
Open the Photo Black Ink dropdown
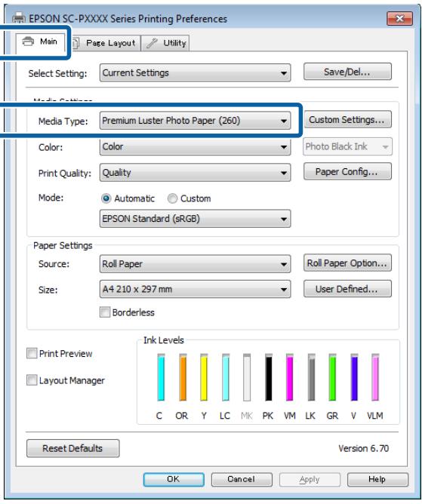coord(347,146)
